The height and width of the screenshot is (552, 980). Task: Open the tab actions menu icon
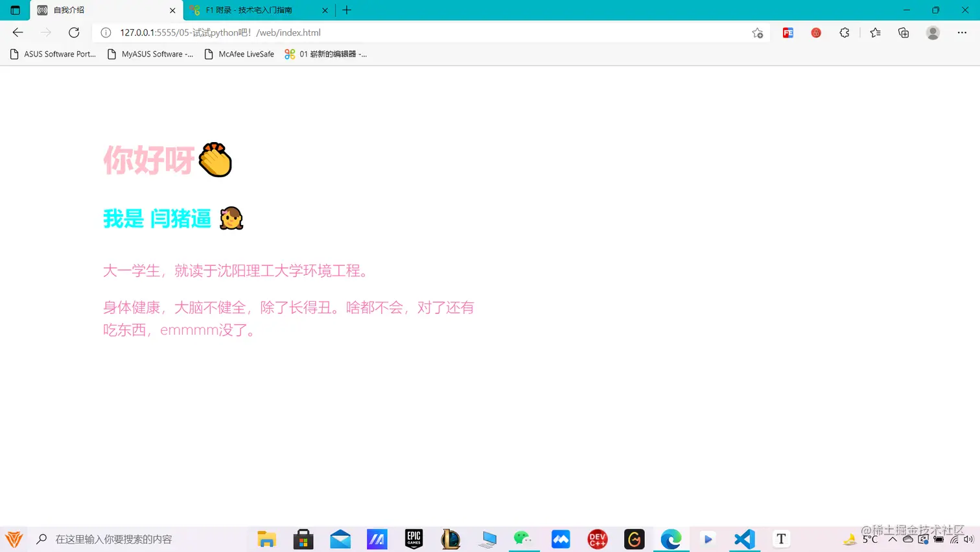point(16,10)
